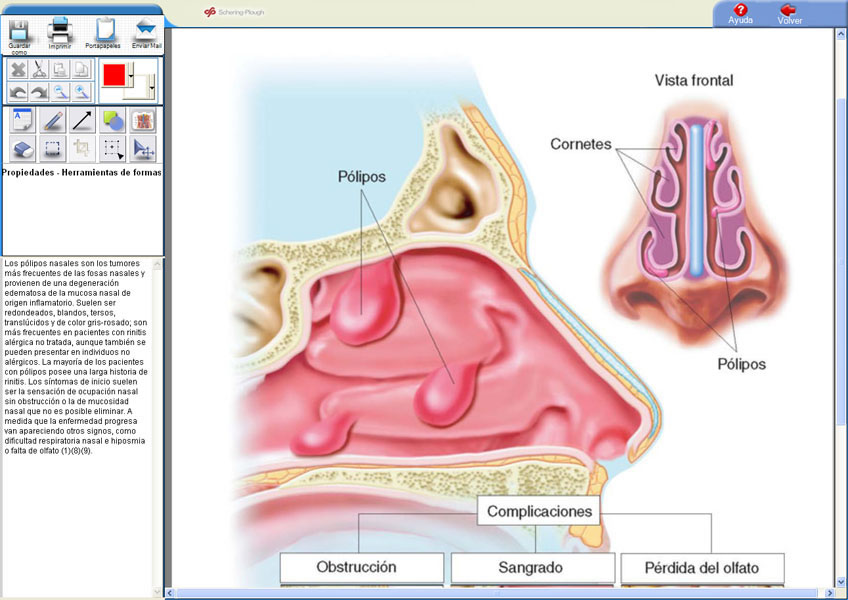Click the vertical scrollbar down arrow of image
This screenshot has height=600, width=848.
[842, 583]
